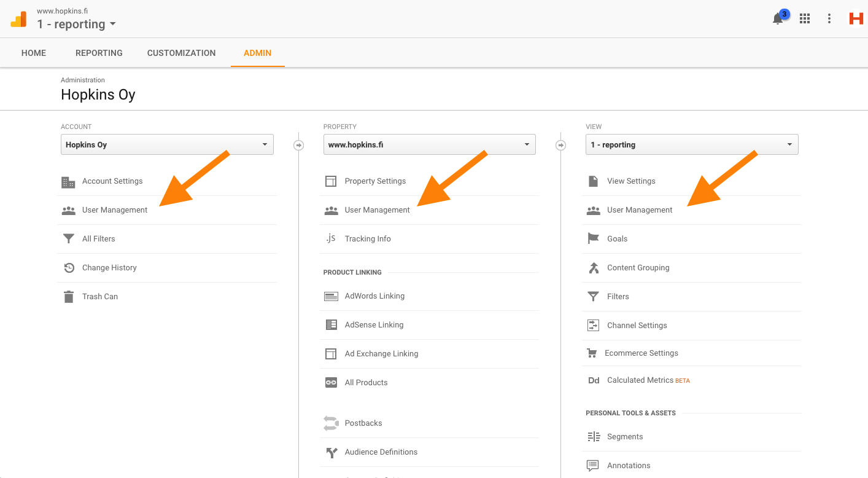Viewport: 868px width, 478px height.
Task: Click the Postbacks arrows icon
Action: (x=331, y=423)
